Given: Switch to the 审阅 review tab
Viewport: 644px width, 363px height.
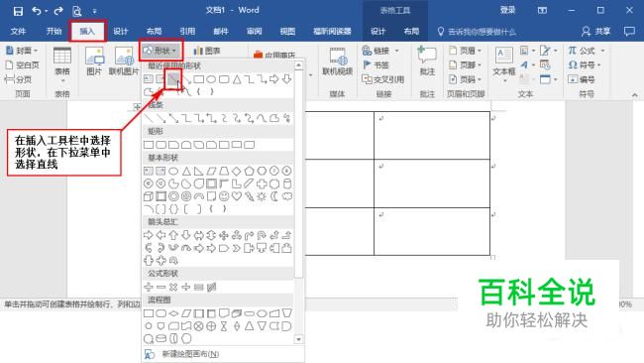Looking at the screenshot, I should point(255,32).
